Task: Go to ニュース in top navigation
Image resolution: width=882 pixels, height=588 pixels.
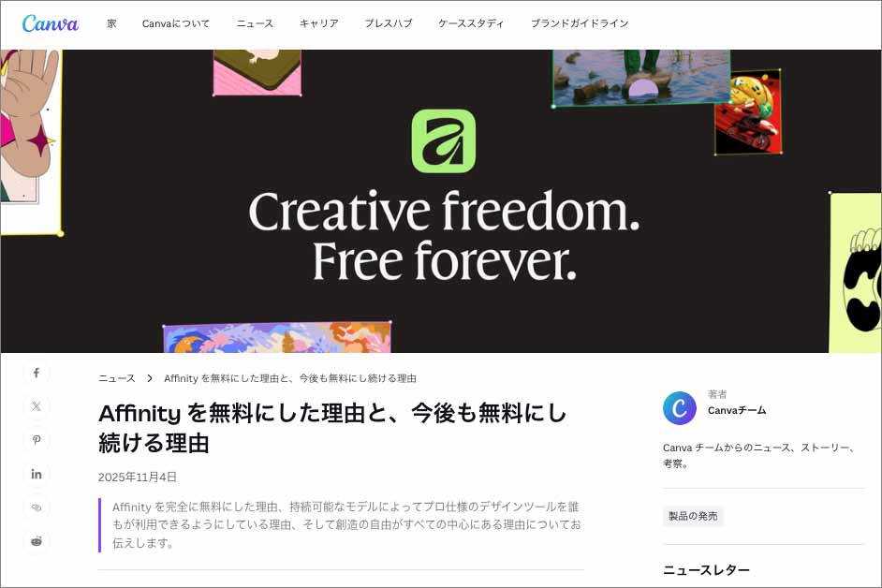Action: click(x=255, y=23)
